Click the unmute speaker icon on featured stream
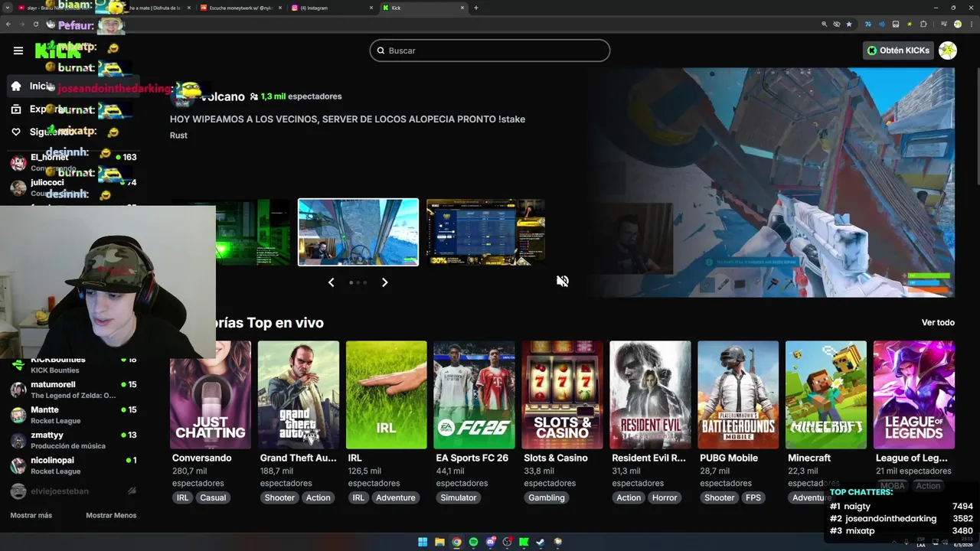Viewport: 980px width, 551px height. tap(563, 281)
